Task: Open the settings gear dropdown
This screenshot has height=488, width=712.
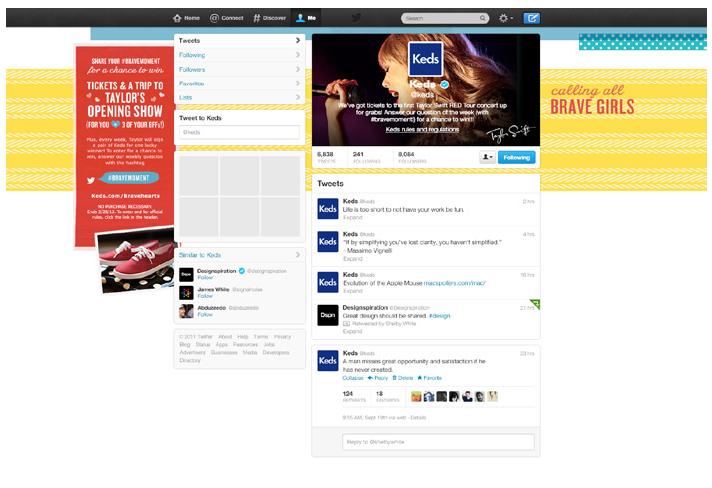Action: pos(505,18)
